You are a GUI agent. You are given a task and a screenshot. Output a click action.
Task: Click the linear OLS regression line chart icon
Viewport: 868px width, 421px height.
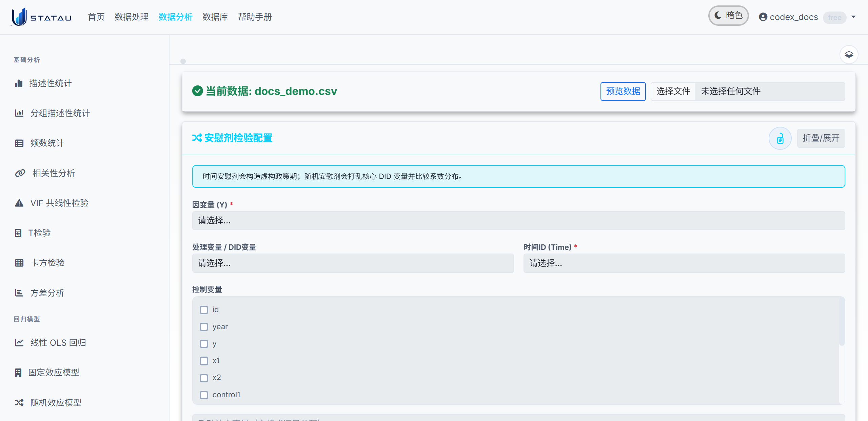pos(19,343)
